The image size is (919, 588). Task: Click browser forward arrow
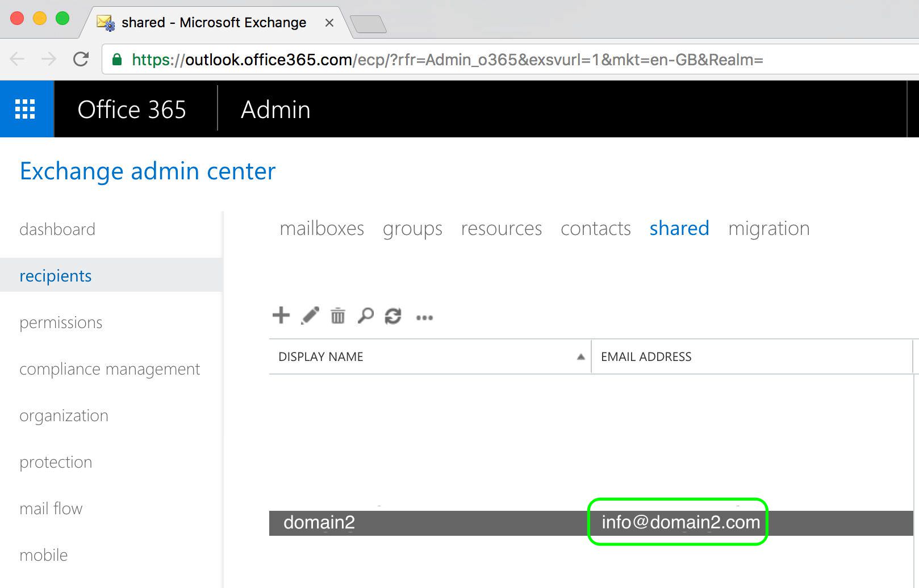pos(49,59)
